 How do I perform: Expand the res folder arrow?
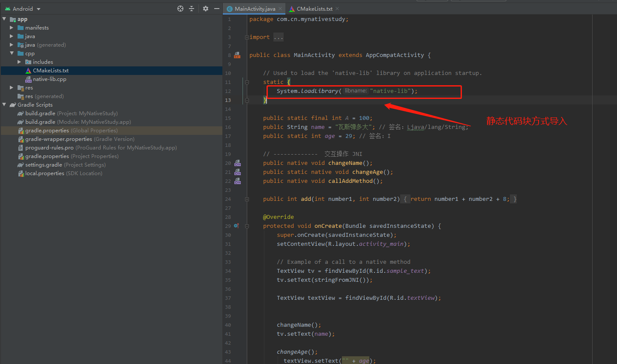[12, 87]
